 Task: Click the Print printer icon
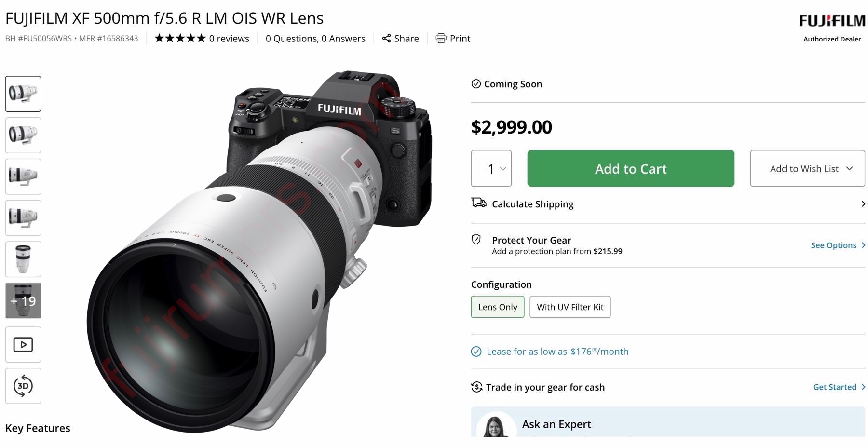441,39
